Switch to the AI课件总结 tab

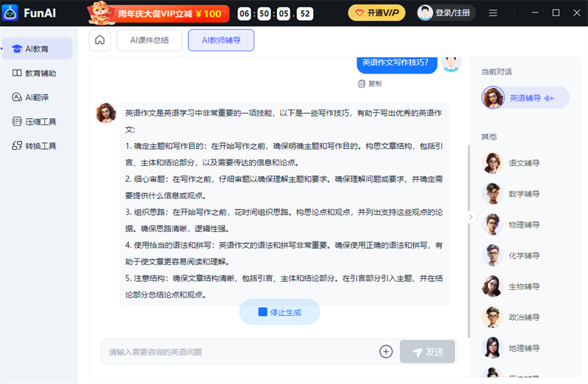[150, 40]
